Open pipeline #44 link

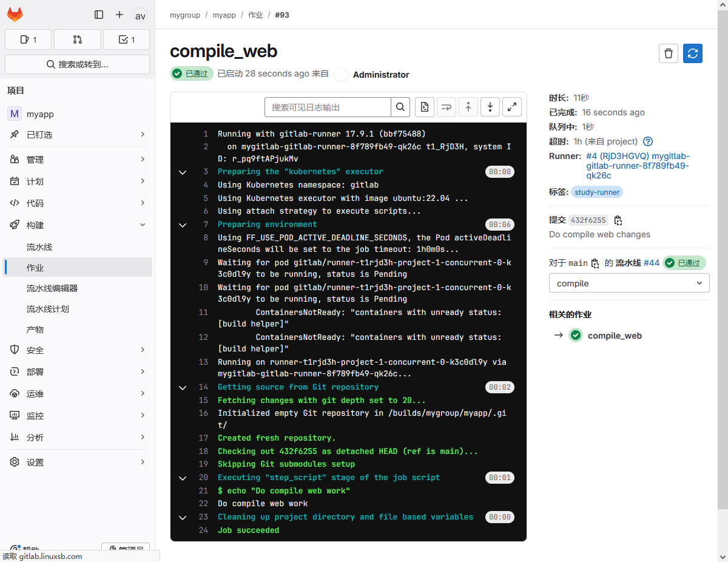(x=651, y=263)
